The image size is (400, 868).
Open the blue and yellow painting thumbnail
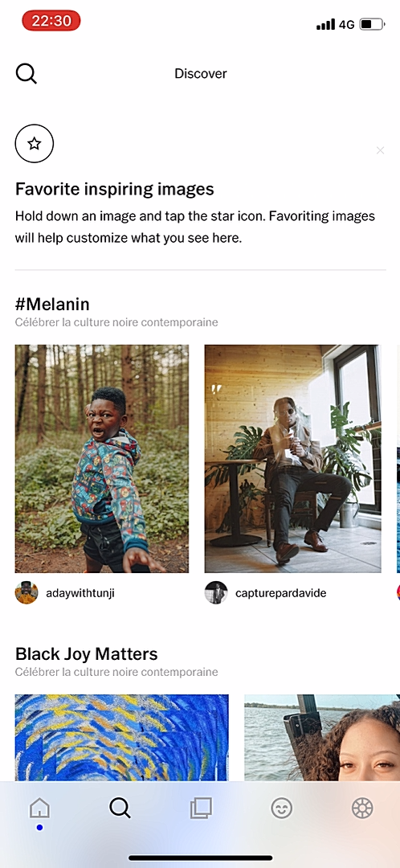coord(122,738)
